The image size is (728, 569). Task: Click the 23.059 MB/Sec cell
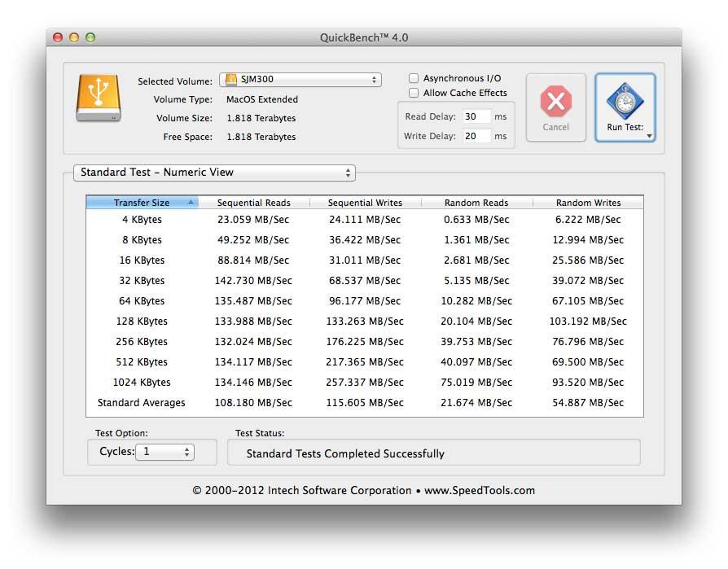click(x=253, y=220)
